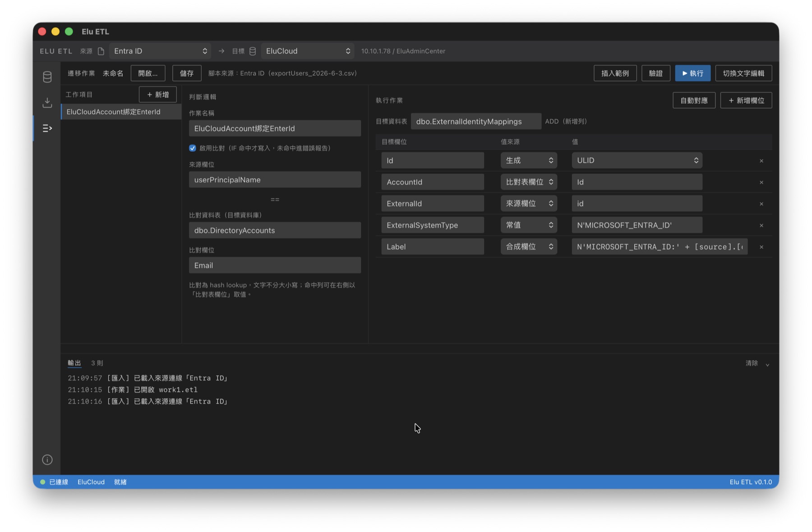Screen dimensions: 812x532
Task: Edit the Label target column field
Action: point(433,247)
